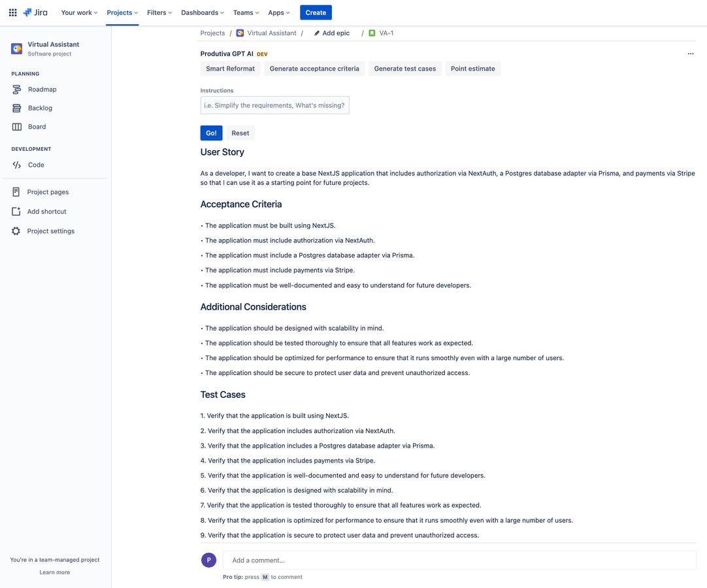The width and height of the screenshot is (707, 588).
Task: Click the Board icon in sidebar
Action: tap(17, 127)
